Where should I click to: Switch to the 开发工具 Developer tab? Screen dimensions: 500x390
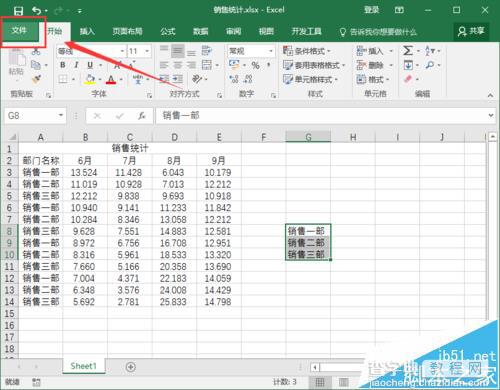point(307,31)
